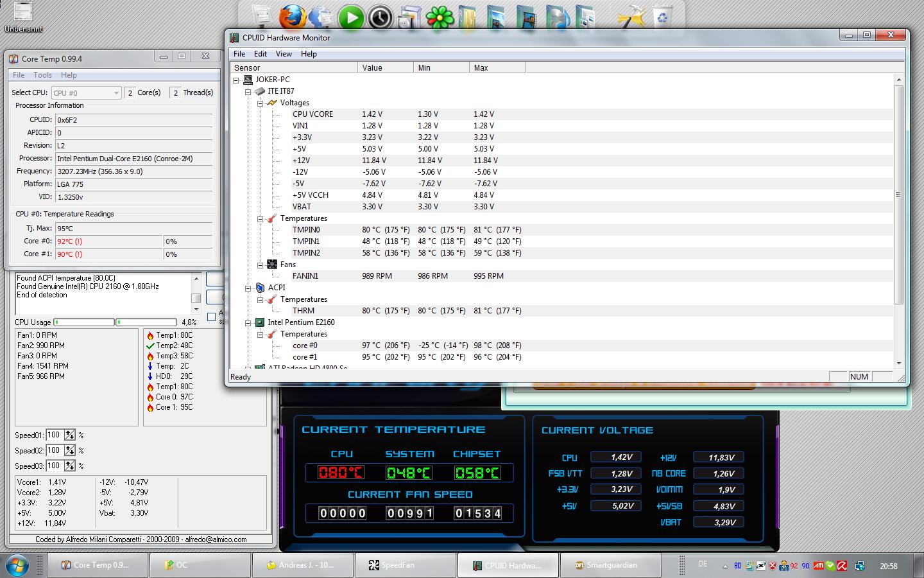Select the Unbenannt desktop icon
This screenshot has width=924, height=578.
(23, 17)
